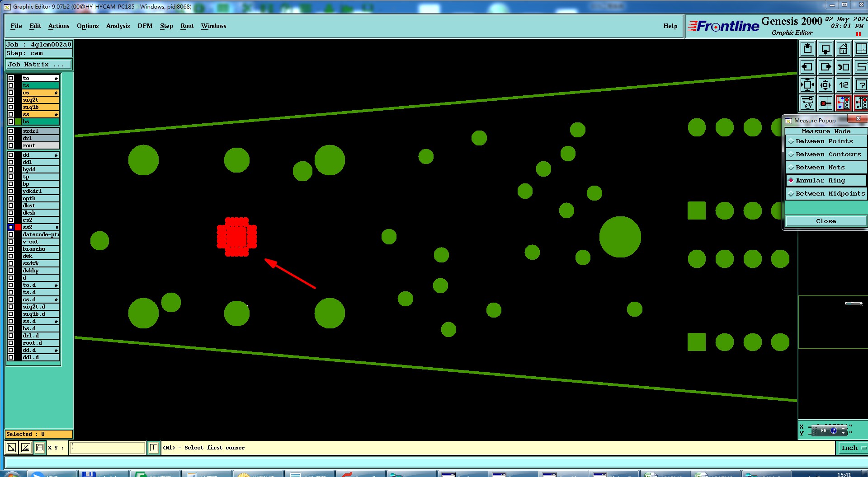The width and height of the screenshot is (868, 477).
Task: Select Between Contours measure mode
Action: [826, 154]
